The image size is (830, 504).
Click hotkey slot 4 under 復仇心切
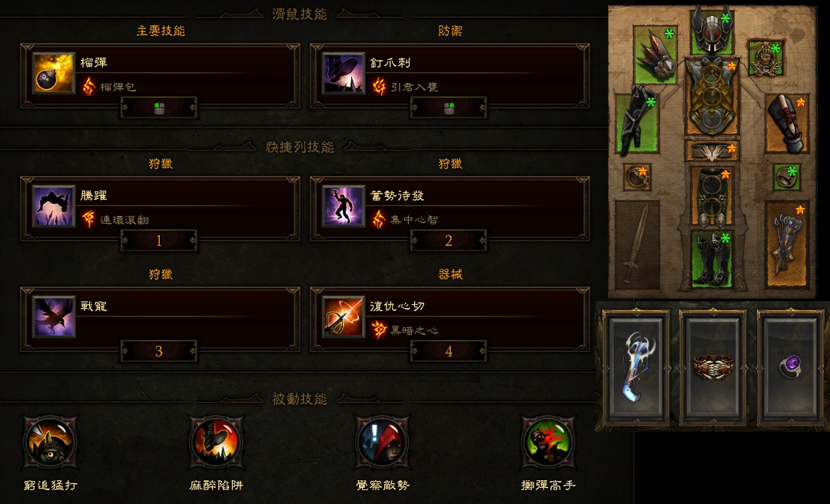point(448,352)
